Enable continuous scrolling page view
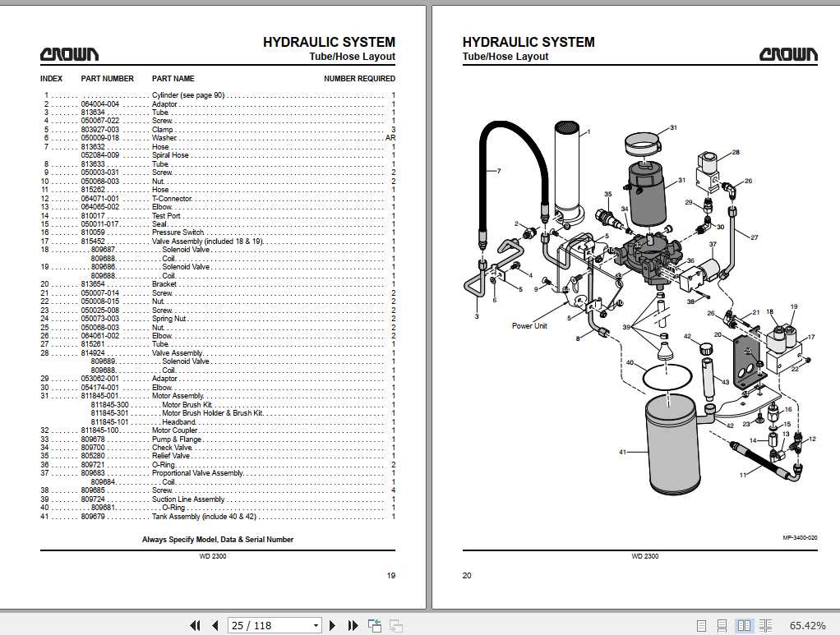Screen dimensions: 840x635 (722, 625)
